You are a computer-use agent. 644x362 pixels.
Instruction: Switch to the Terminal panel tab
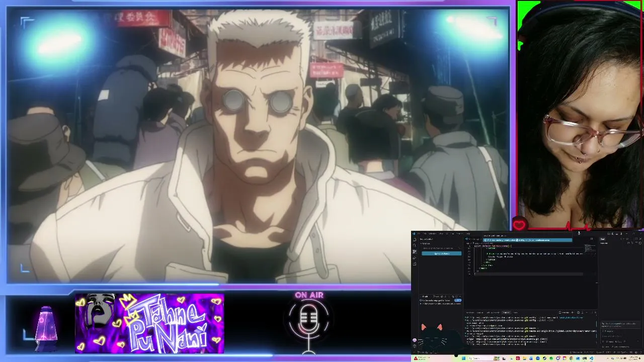tap(507, 312)
